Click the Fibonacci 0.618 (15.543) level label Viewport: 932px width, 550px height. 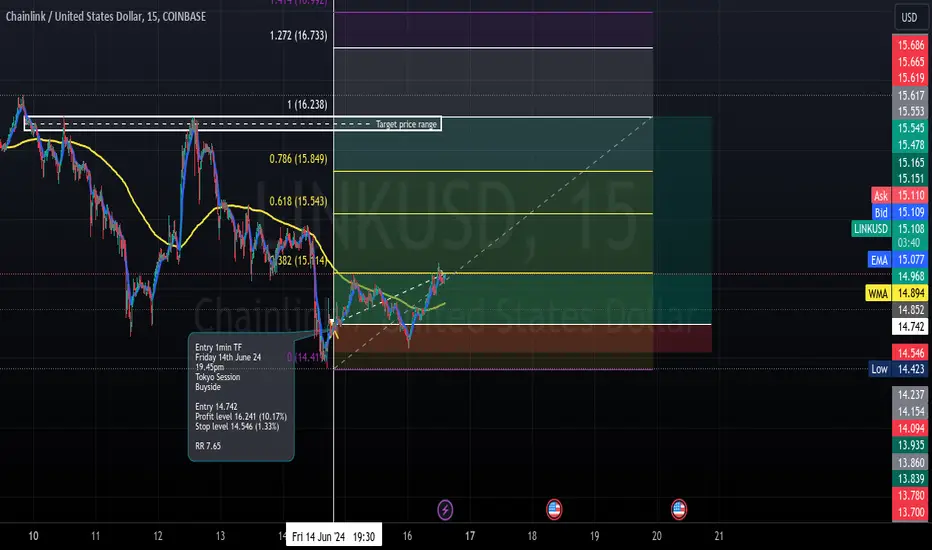click(x=298, y=201)
